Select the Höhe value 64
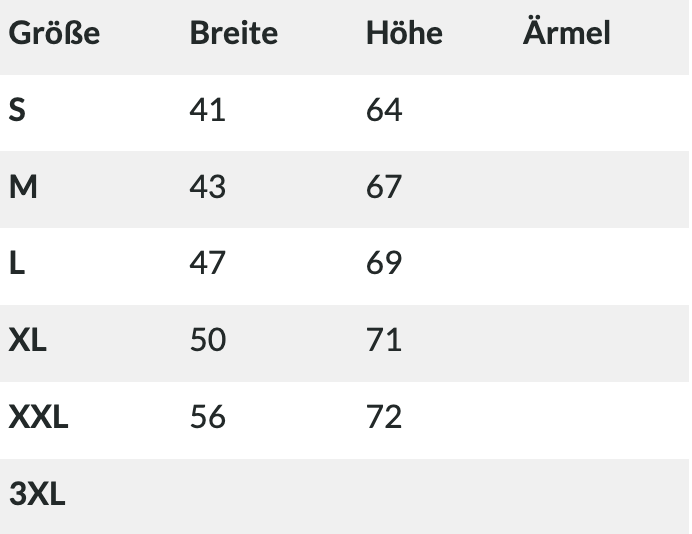The height and width of the screenshot is (534, 692). pos(384,110)
